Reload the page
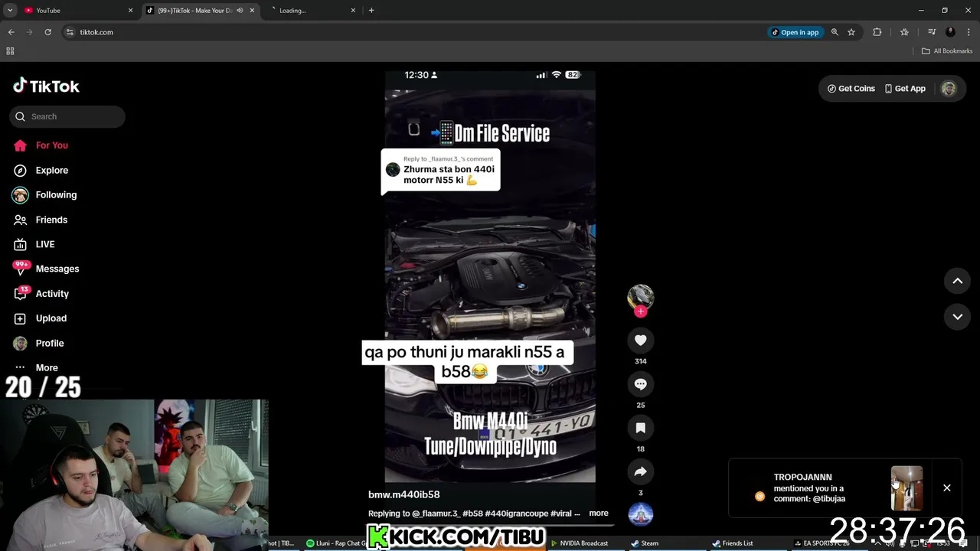This screenshot has height=551, width=980. pyautogui.click(x=47, y=32)
